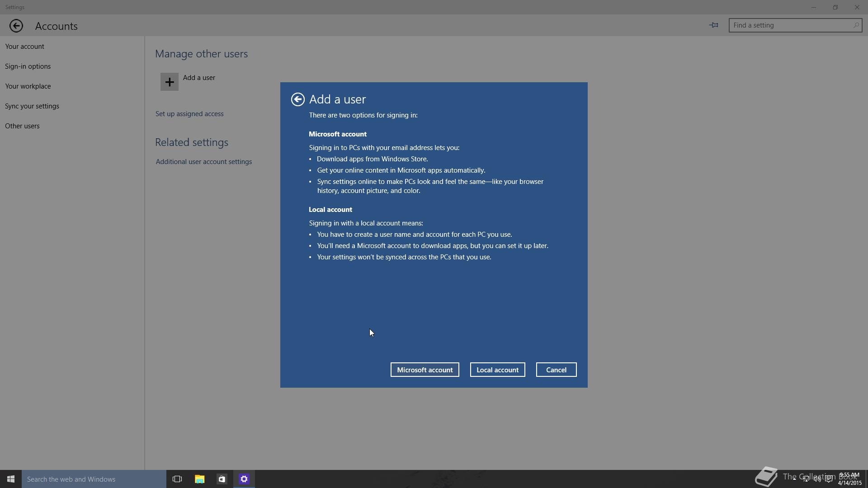Click the Add a user label text
868x488 pixels.
click(x=199, y=78)
